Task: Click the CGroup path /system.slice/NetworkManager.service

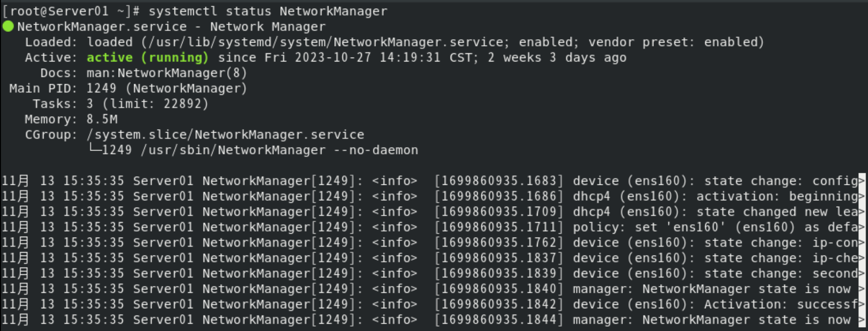Action: point(225,135)
